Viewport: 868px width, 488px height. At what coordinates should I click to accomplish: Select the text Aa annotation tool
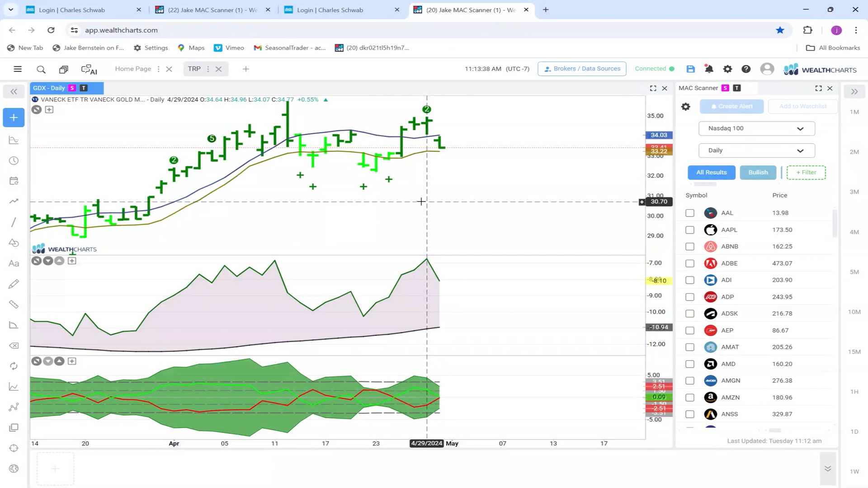tap(14, 263)
